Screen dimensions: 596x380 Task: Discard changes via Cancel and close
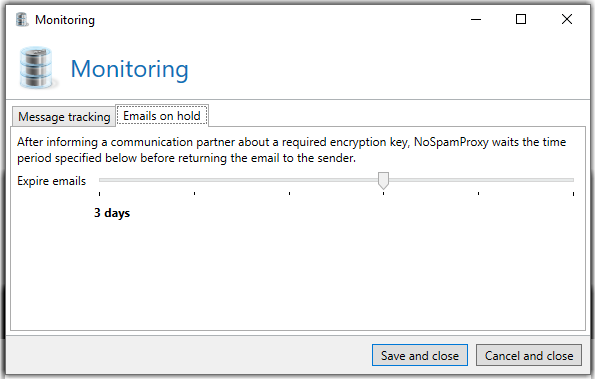(x=529, y=356)
